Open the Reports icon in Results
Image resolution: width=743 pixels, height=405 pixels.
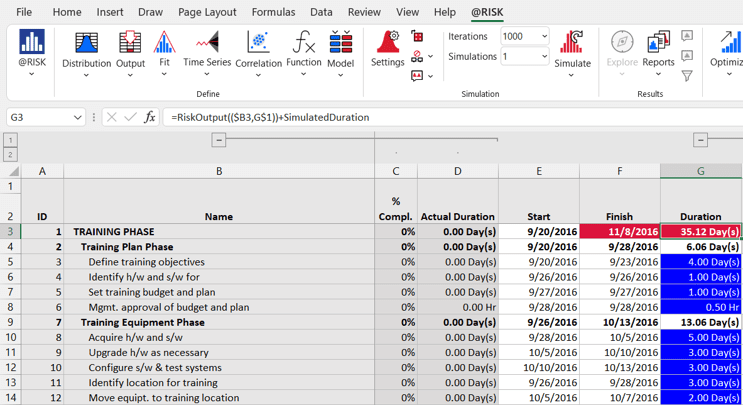(x=658, y=44)
